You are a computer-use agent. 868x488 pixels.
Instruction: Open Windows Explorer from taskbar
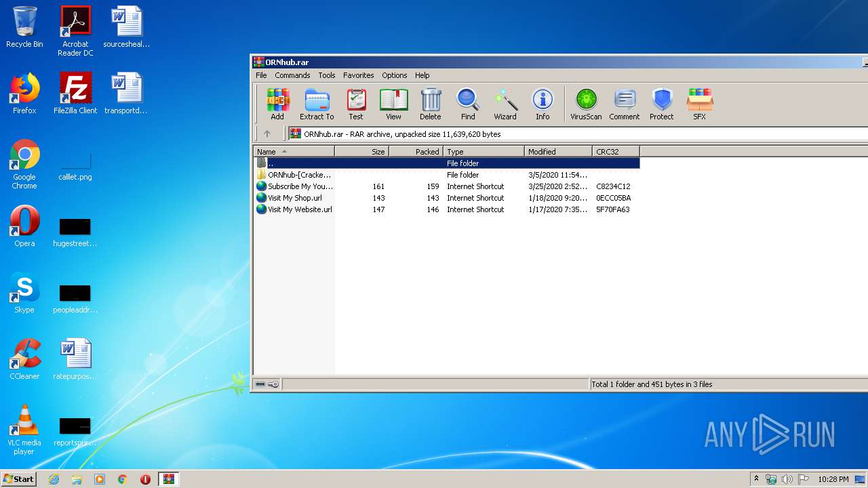[77, 479]
